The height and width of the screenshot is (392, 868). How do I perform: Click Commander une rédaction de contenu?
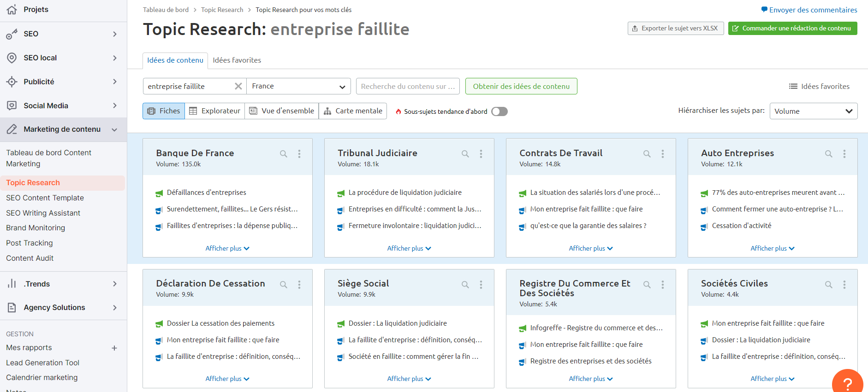pyautogui.click(x=793, y=28)
